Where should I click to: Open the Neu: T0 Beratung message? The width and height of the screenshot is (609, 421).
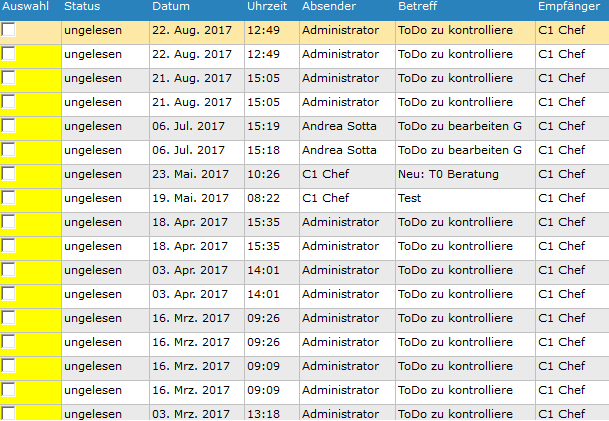coord(448,174)
